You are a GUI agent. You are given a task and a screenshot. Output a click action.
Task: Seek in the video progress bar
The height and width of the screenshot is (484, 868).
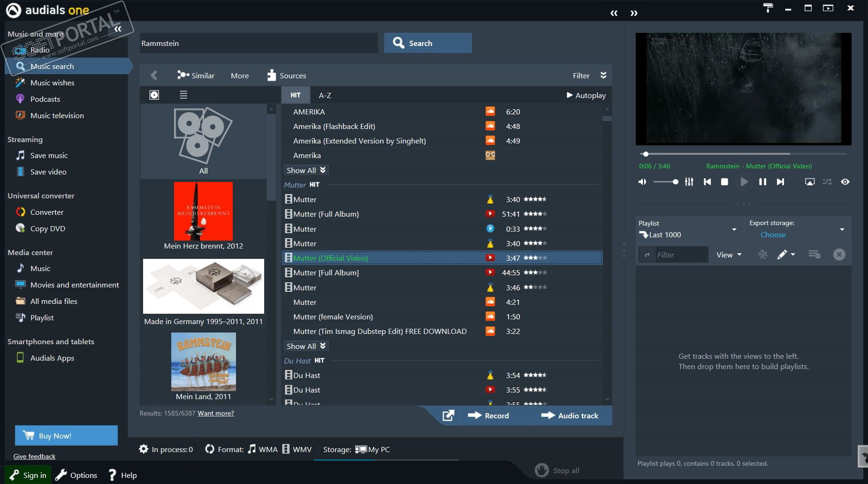(744, 154)
